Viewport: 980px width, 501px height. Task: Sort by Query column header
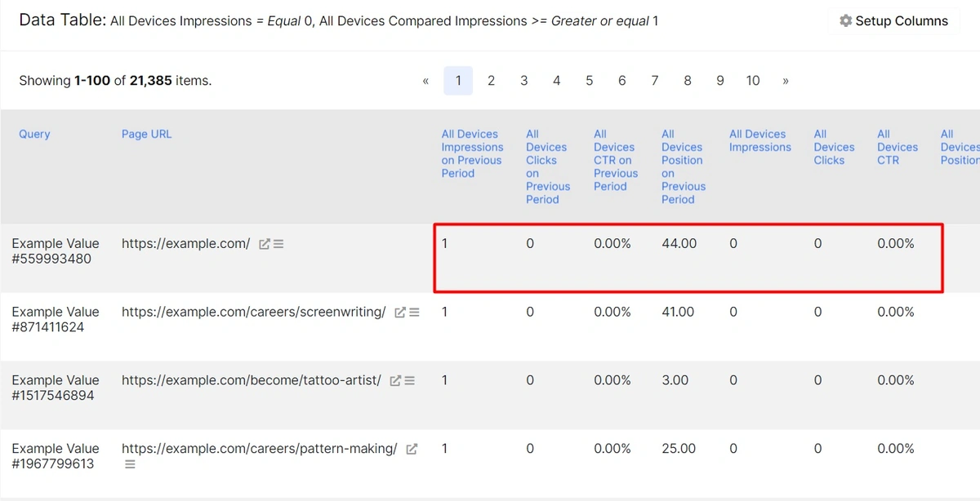point(34,134)
